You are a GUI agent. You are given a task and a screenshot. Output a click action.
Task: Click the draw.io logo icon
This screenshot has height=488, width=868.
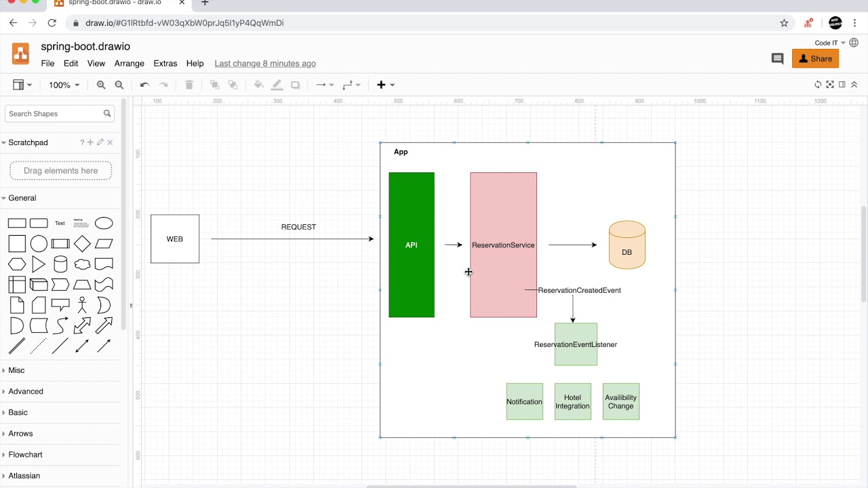click(21, 54)
